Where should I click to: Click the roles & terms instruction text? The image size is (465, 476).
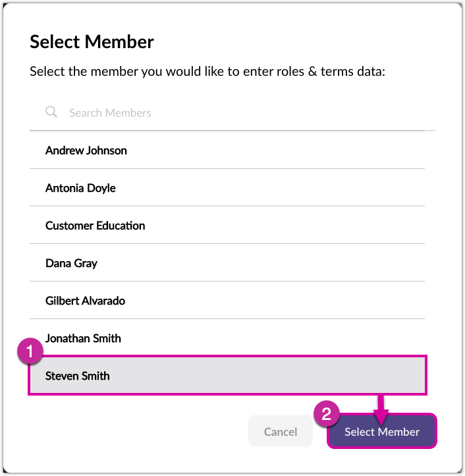coord(207,71)
